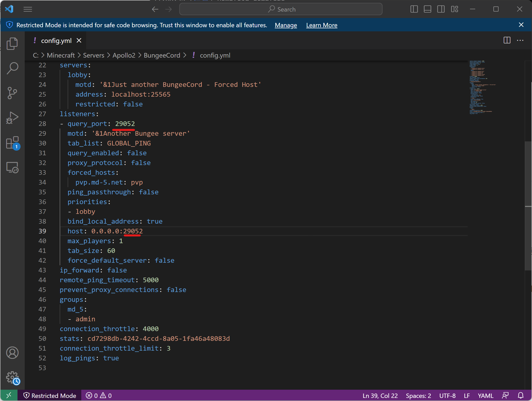This screenshot has height=401, width=532.
Task: Split the editor to the right
Action: coord(507,40)
